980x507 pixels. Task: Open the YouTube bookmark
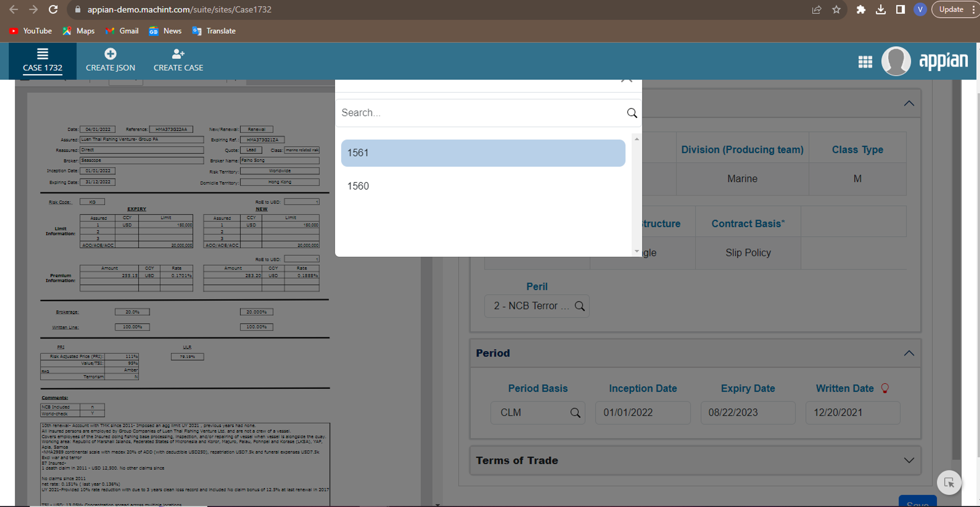click(30, 31)
